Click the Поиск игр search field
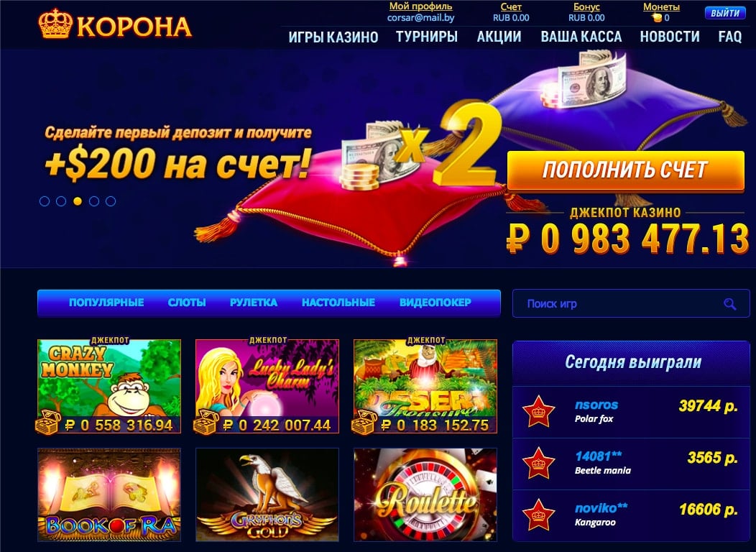 [631, 304]
